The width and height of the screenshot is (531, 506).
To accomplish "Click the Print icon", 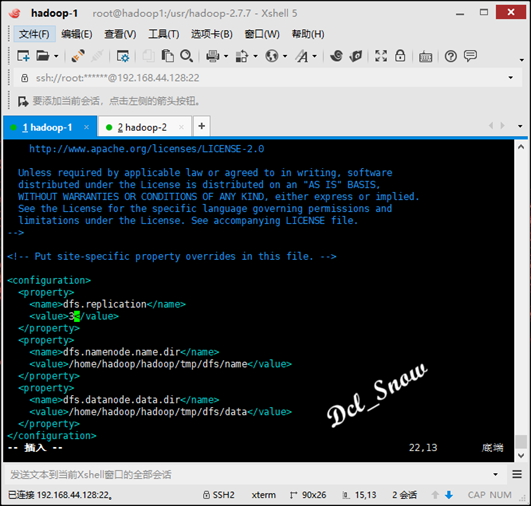I will (x=213, y=56).
